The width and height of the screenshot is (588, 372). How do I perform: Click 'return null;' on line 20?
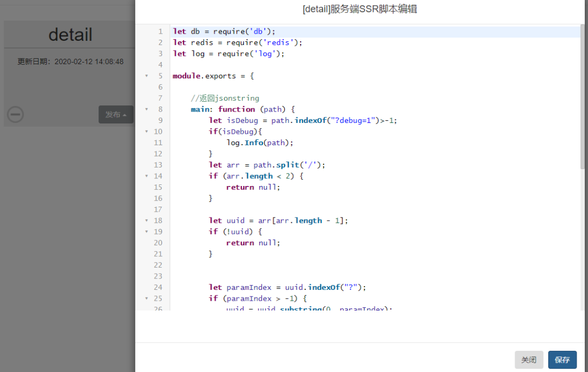click(x=253, y=243)
